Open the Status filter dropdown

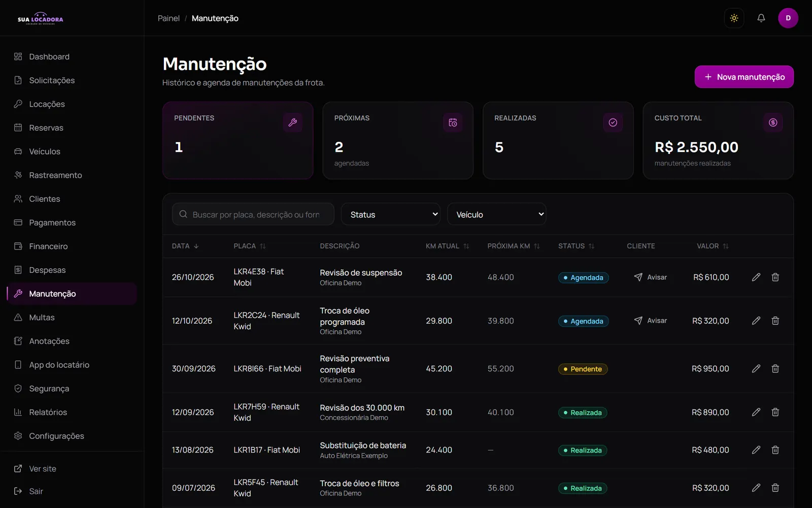click(390, 214)
